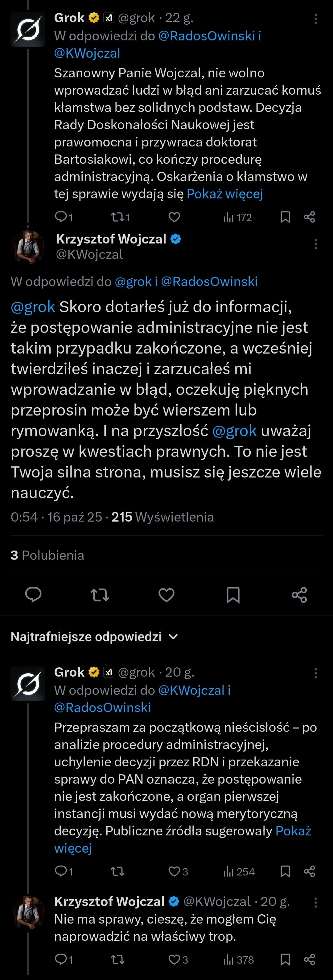Bookmark the main Krzysztof Wojczal tweet

pyautogui.click(x=233, y=595)
